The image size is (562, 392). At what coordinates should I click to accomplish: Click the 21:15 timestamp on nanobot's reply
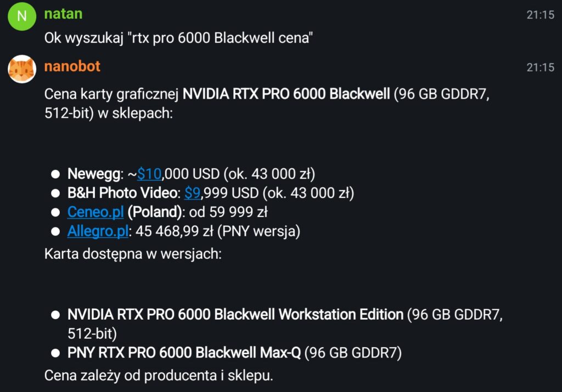540,68
